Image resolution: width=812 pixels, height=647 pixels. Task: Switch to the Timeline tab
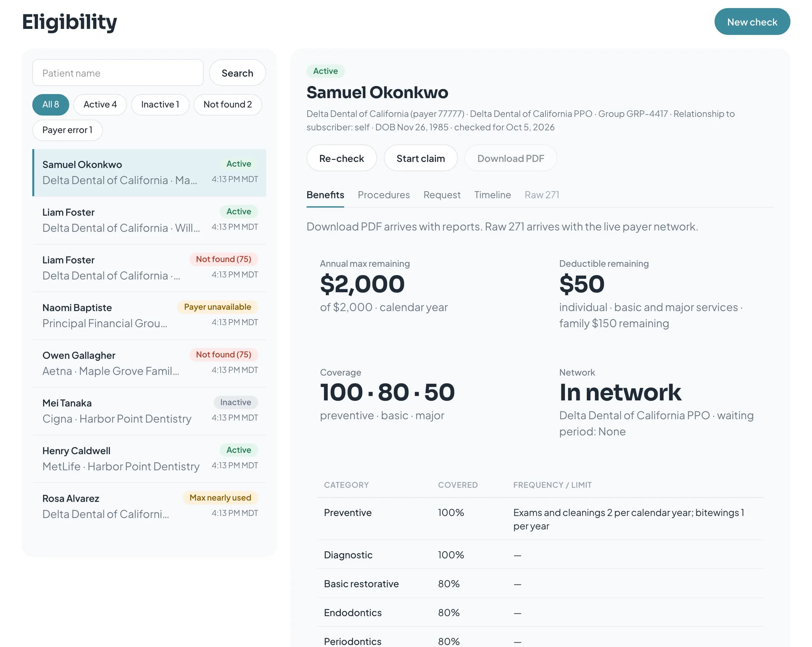pyautogui.click(x=492, y=195)
